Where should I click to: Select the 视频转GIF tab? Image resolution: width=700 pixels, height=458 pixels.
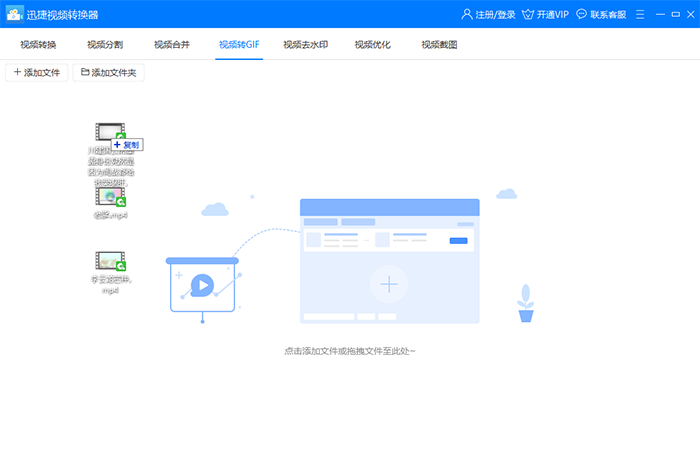[239, 45]
